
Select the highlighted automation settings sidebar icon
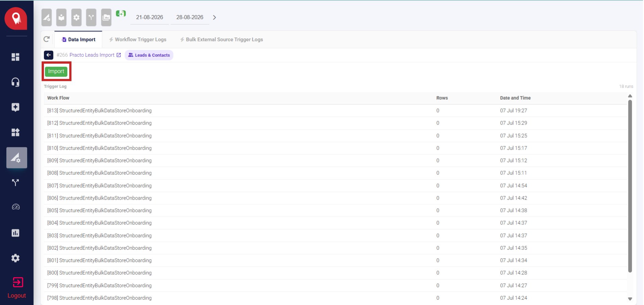pos(16,158)
